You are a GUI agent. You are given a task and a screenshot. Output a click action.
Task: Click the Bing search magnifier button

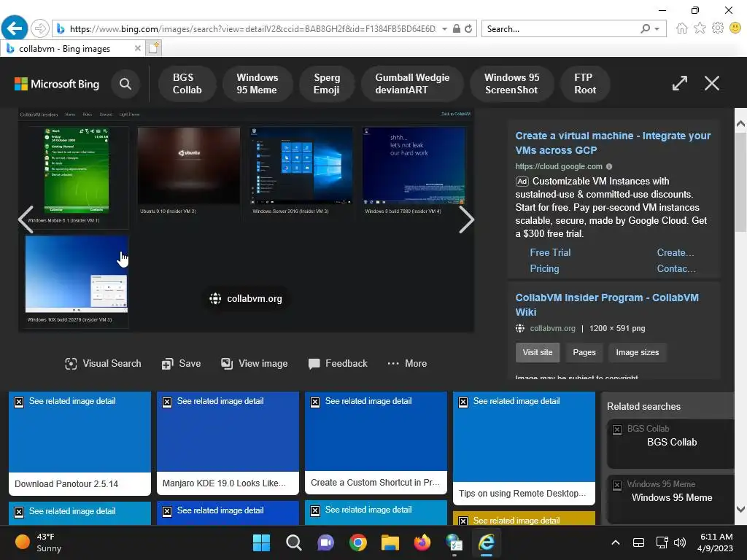click(125, 84)
